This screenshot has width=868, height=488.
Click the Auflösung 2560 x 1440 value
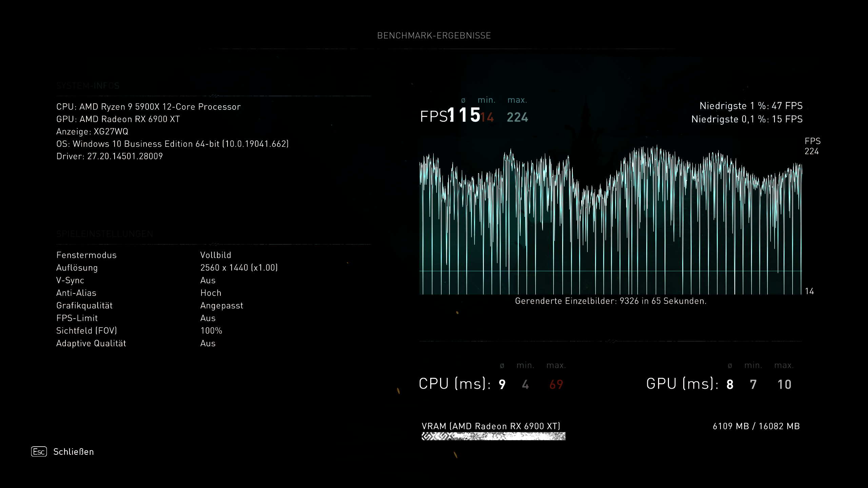239,268
